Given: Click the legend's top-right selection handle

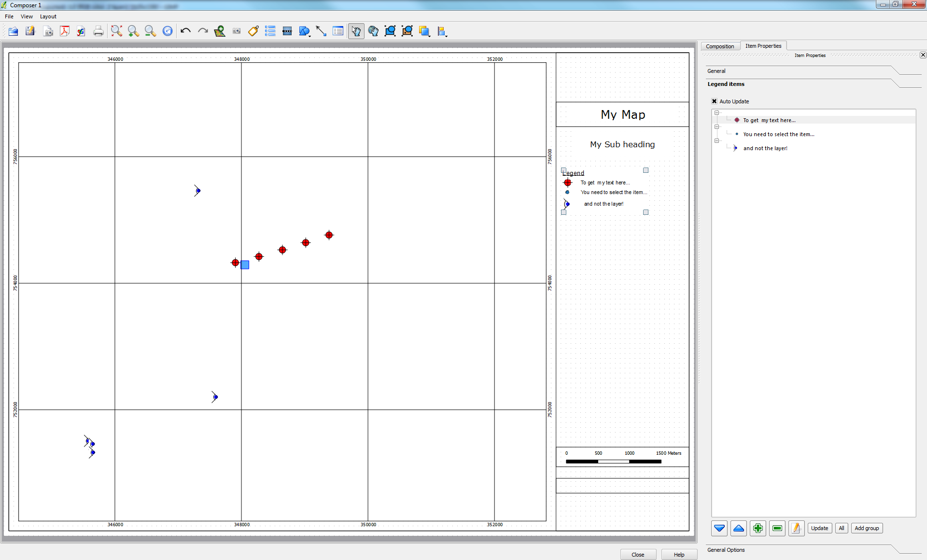Looking at the screenshot, I should click(646, 170).
